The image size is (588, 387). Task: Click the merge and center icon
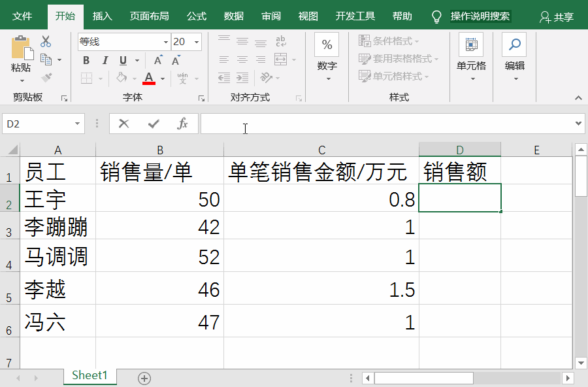(x=280, y=59)
